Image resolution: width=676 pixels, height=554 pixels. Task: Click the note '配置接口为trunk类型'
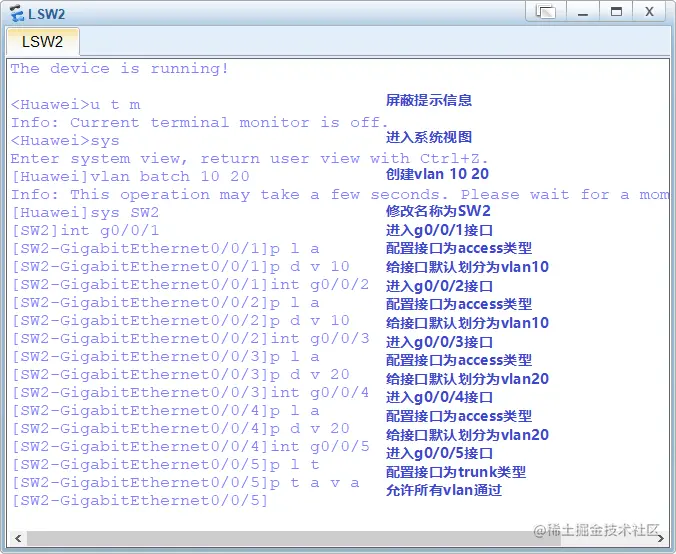tap(456, 472)
